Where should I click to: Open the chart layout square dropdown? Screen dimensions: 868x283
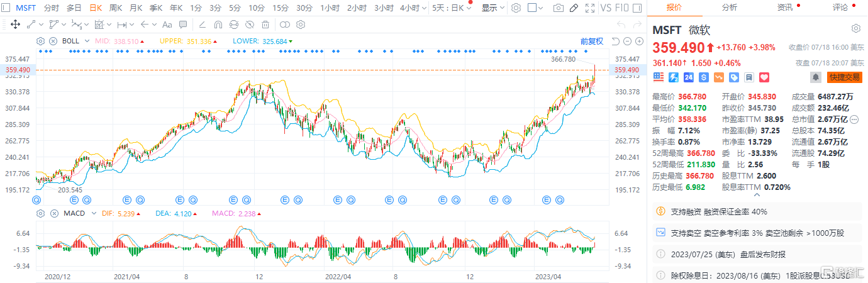535,8
